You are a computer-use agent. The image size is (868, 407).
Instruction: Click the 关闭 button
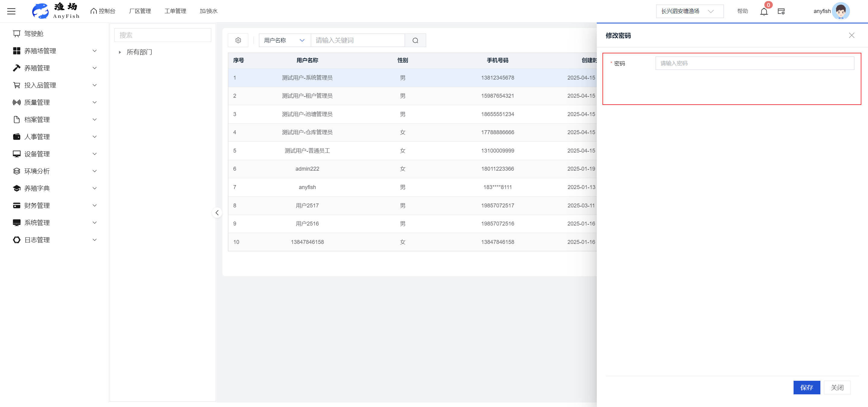[837, 387]
